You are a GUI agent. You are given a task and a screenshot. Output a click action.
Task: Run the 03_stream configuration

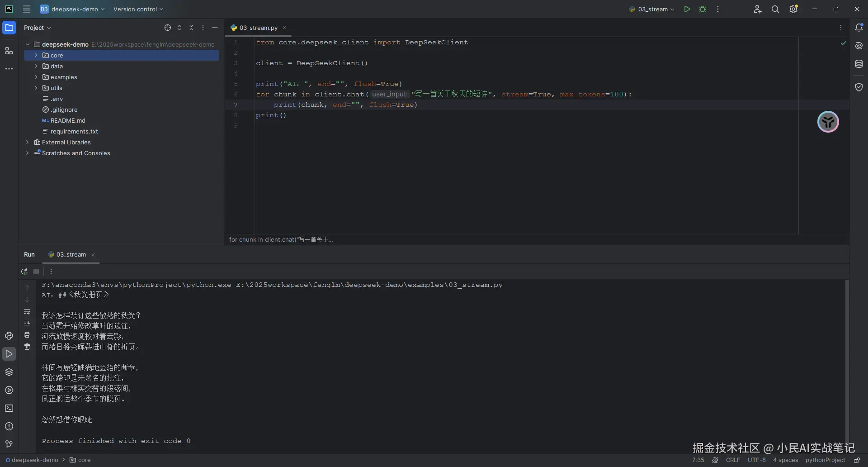tap(687, 9)
